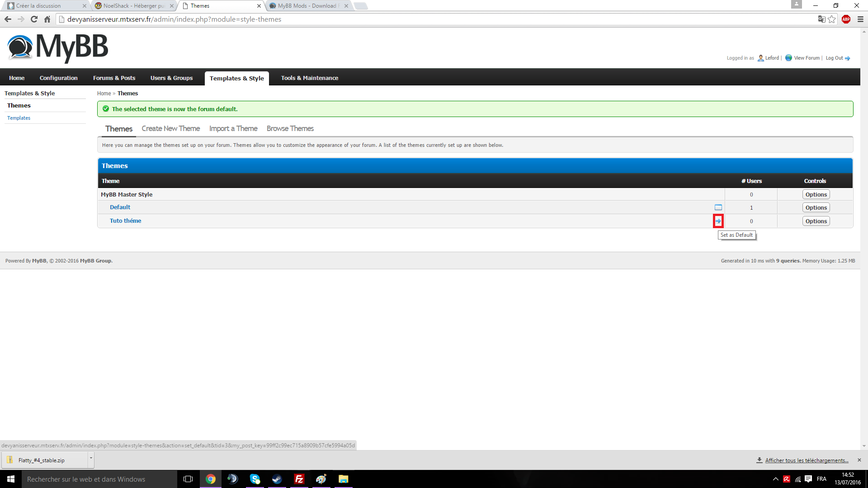
Task: Click Afficher tous les téléchargements link
Action: tap(807, 460)
